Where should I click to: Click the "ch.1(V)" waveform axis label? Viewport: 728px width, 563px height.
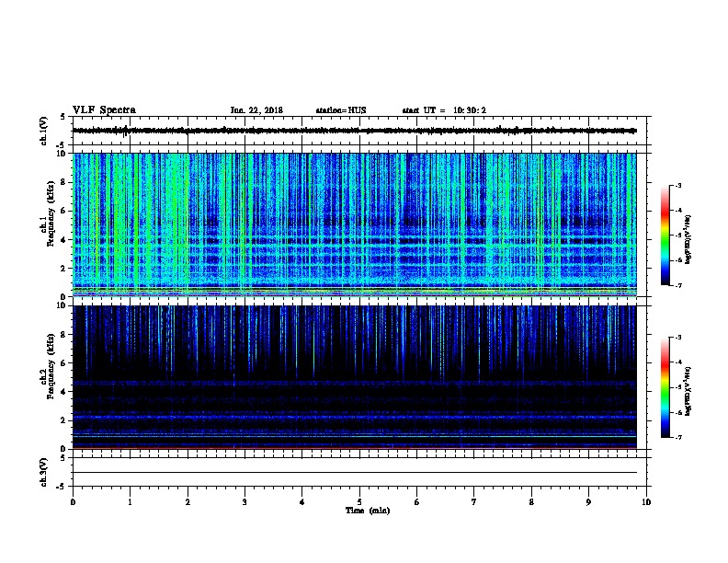tap(44, 131)
